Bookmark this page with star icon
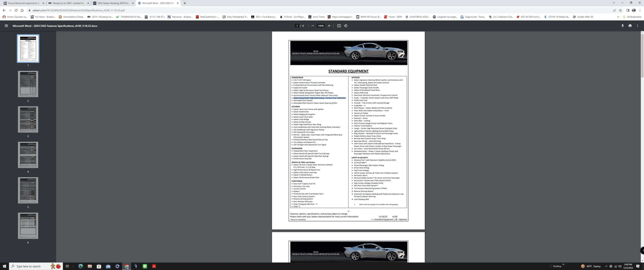This screenshot has width=644, height=270. point(620,10)
